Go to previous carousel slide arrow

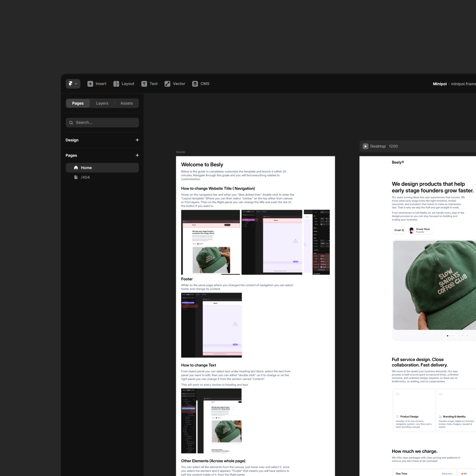[x=462, y=336]
